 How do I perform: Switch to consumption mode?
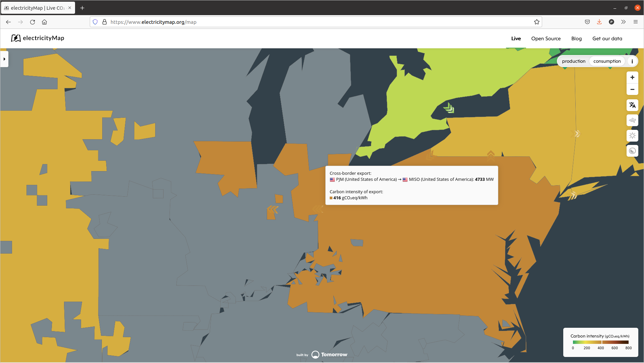coord(607,61)
